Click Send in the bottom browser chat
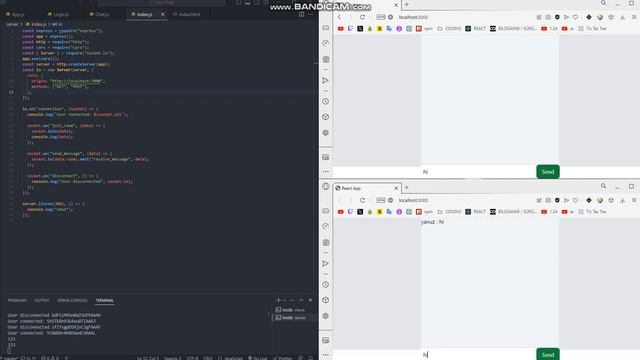Viewport: 640px width, 360px height. (x=548, y=354)
